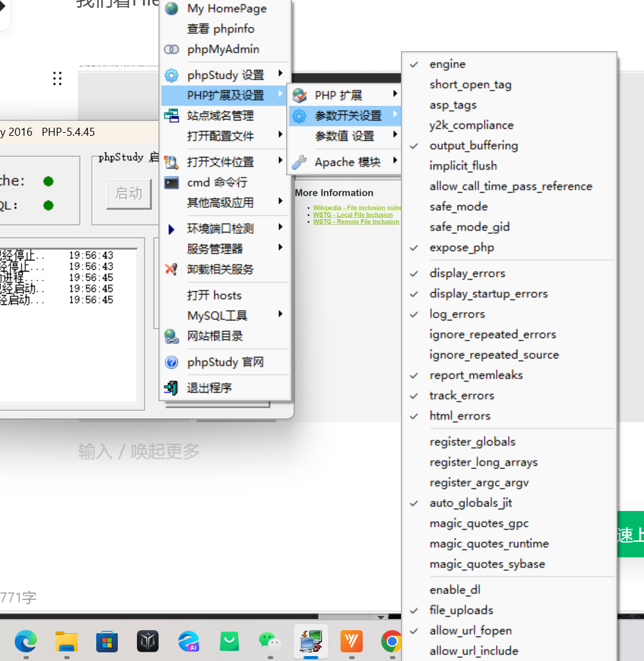Open WeChat from the taskbar
Screen dimensions: 644x661
[x=270, y=642]
